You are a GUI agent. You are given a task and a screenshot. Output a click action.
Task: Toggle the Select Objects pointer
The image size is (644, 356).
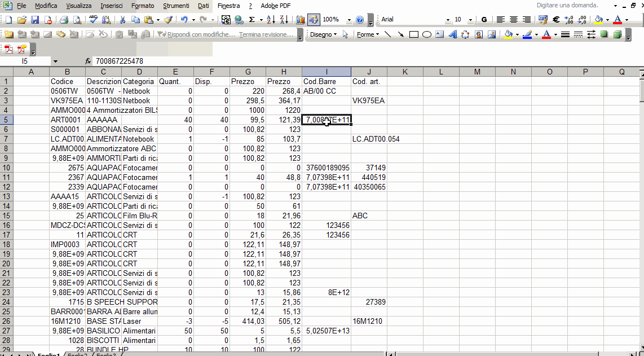coord(346,34)
